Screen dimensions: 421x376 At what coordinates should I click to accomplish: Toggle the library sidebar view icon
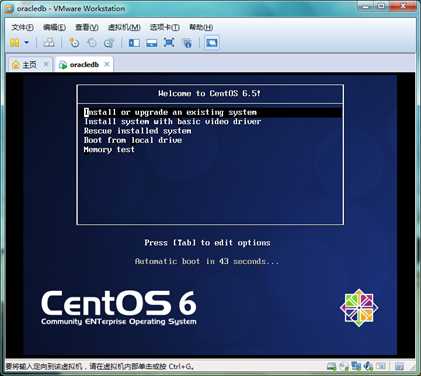click(x=134, y=43)
